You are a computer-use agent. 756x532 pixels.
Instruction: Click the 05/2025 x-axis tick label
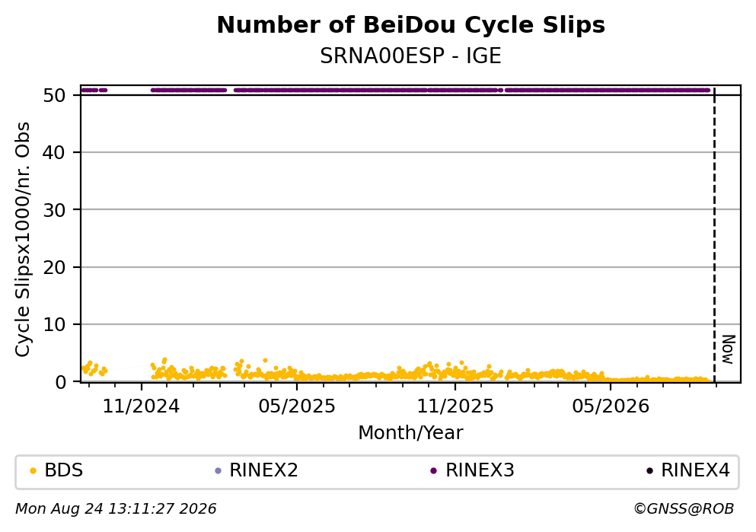[296, 406]
